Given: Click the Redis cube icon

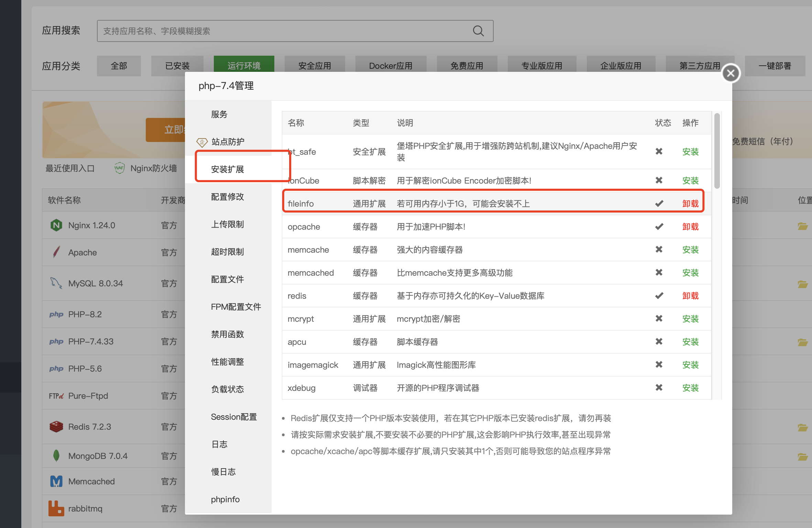Looking at the screenshot, I should (56, 427).
